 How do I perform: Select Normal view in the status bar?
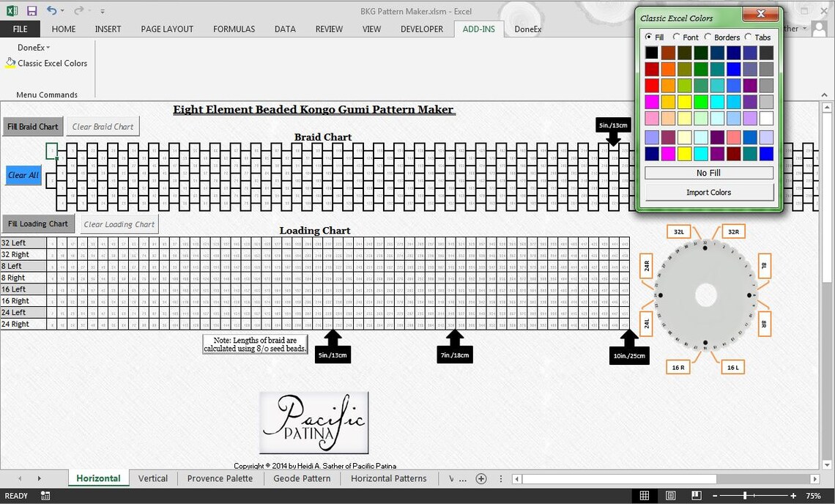(645, 495)
